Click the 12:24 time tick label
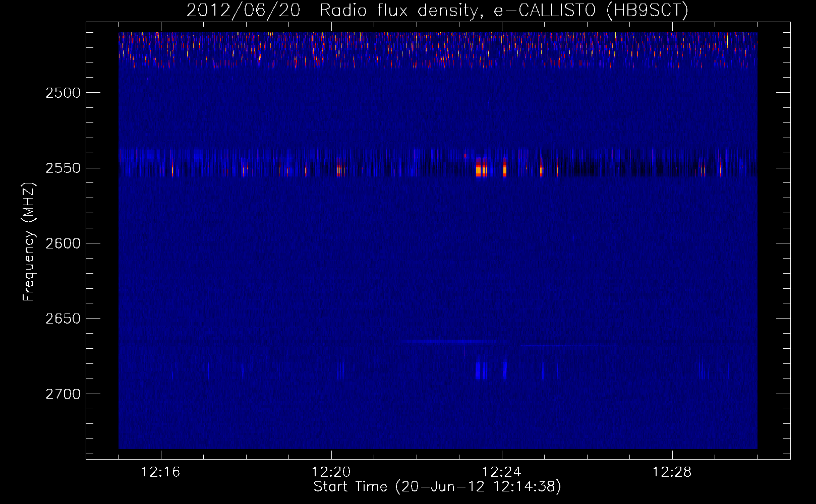 [501, 472]
